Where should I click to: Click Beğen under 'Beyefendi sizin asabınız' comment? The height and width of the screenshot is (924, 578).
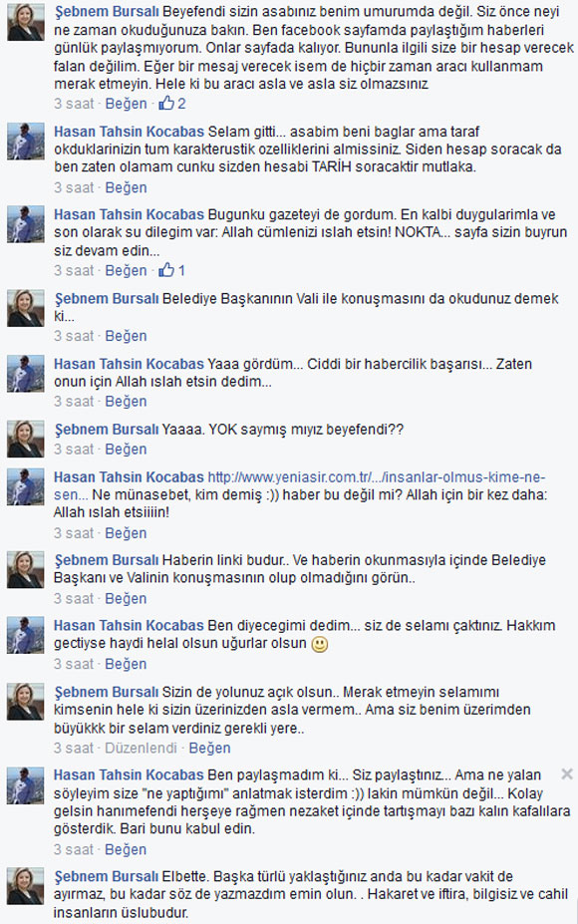coord(127,104)
